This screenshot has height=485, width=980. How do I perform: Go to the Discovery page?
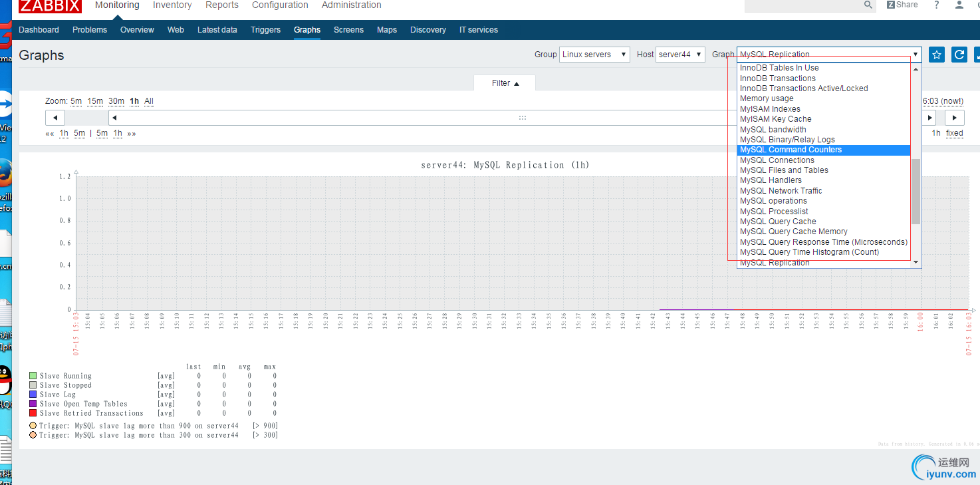tap(428, 30)
